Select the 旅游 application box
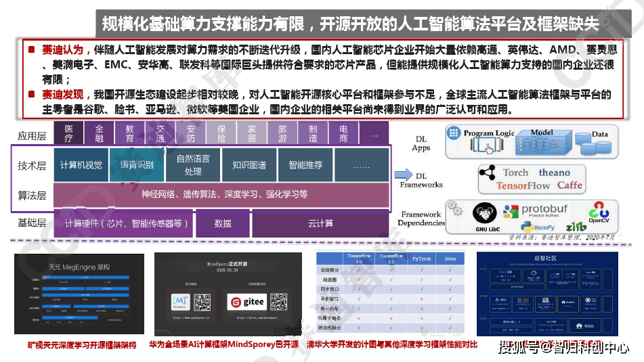The height and width of the screenshot is (362, 644). coord(282,133)
